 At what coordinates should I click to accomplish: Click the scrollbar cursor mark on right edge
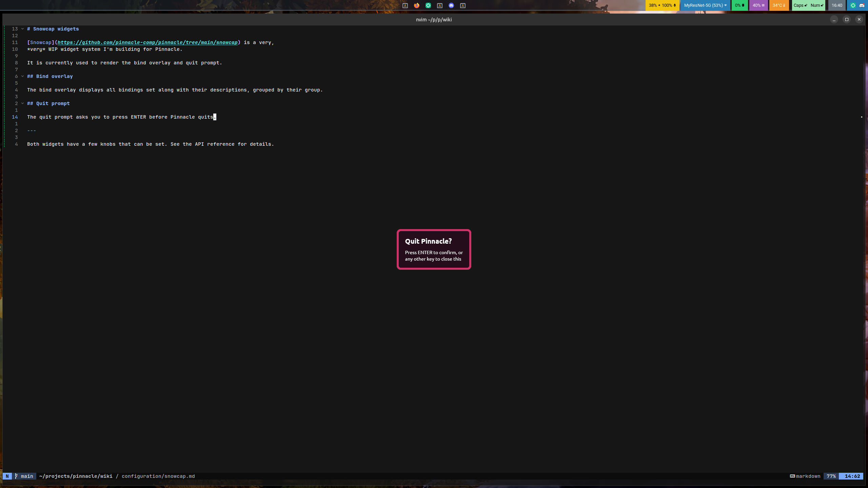click(x=862, y=117)
